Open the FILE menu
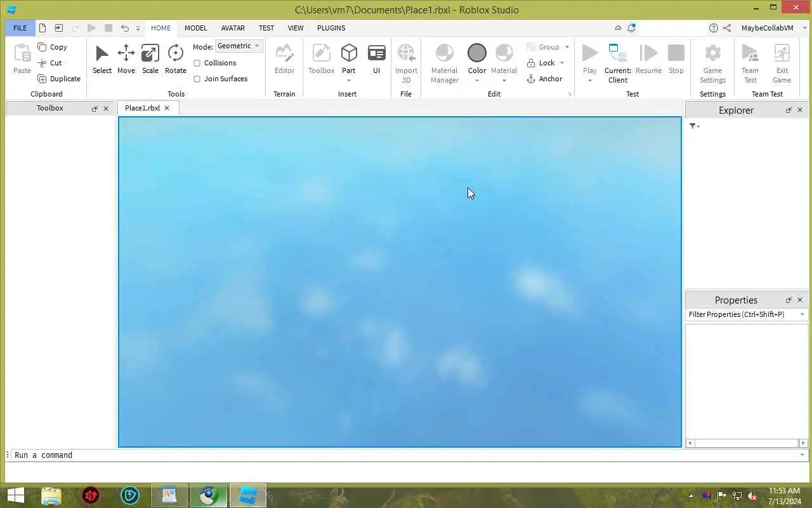812x508 pixels. (20, 28)
